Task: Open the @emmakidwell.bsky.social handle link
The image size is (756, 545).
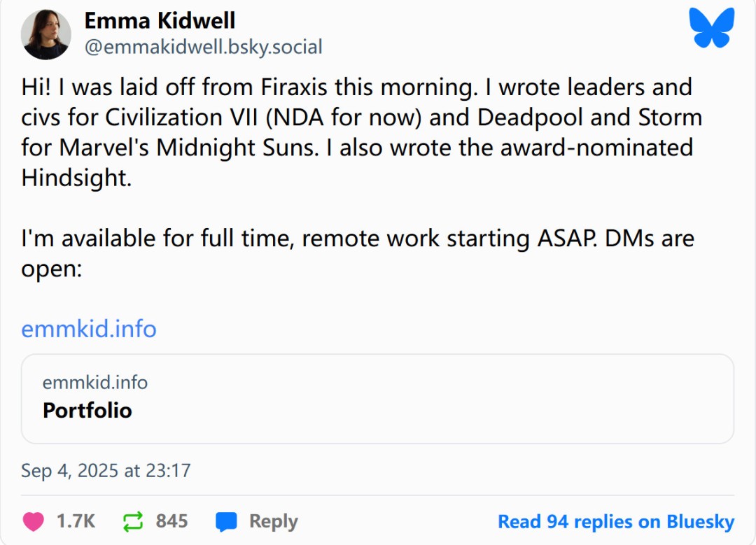Action: [203, 47]
